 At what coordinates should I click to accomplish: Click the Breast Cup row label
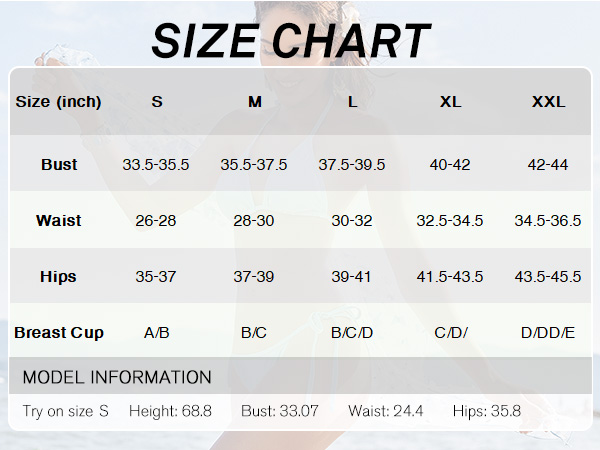point(59,333)
